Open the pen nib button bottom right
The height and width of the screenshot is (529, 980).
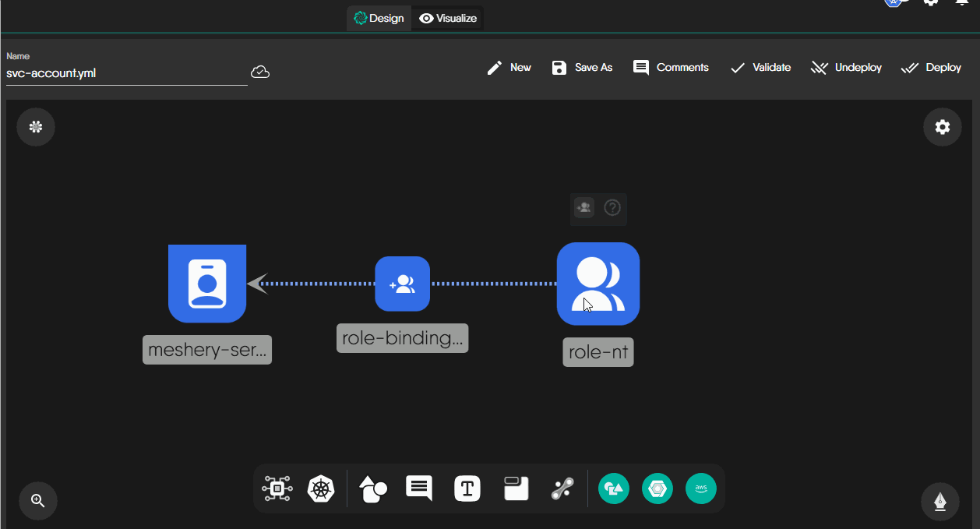coord(939,500)
